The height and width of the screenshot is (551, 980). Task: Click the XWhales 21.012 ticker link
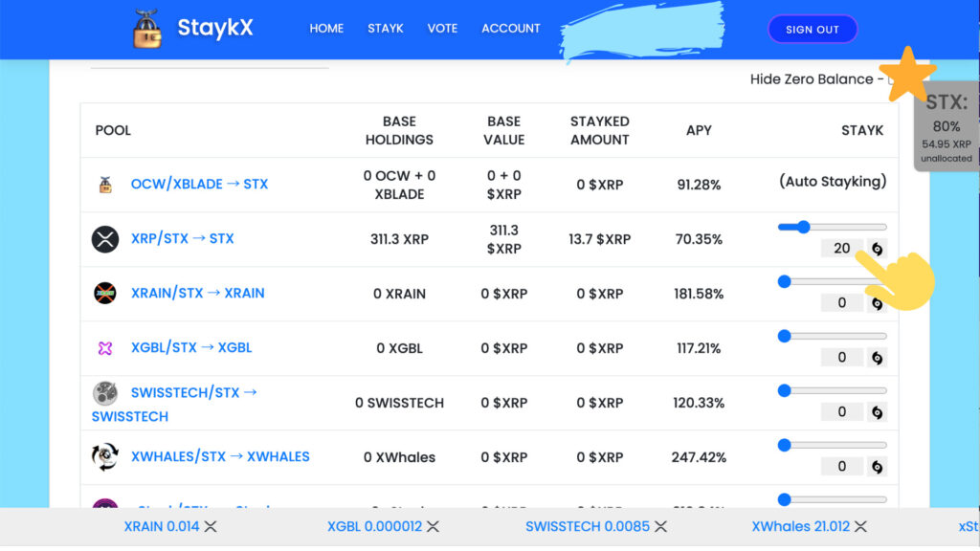[801, 527]
